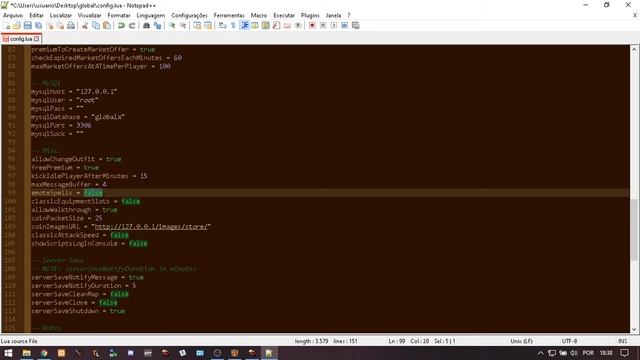Click the Save All toolbar icon
The width and height of the screenshot is (640, 360).
coord(38,25)
